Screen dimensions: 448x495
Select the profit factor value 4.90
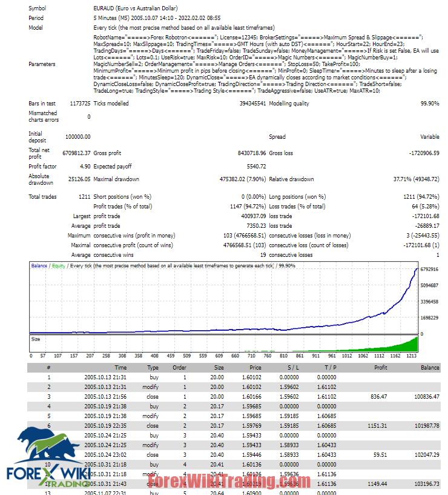85,167
